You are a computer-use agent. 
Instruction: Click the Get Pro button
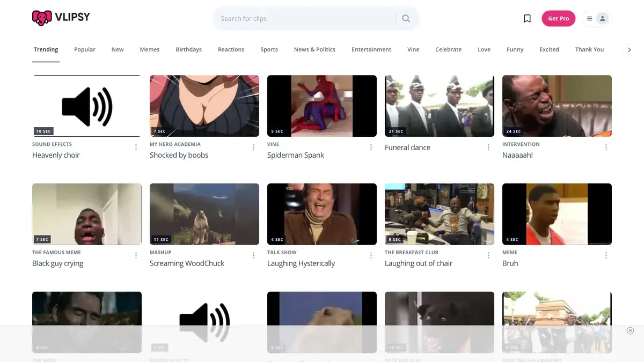click(558, 18)
